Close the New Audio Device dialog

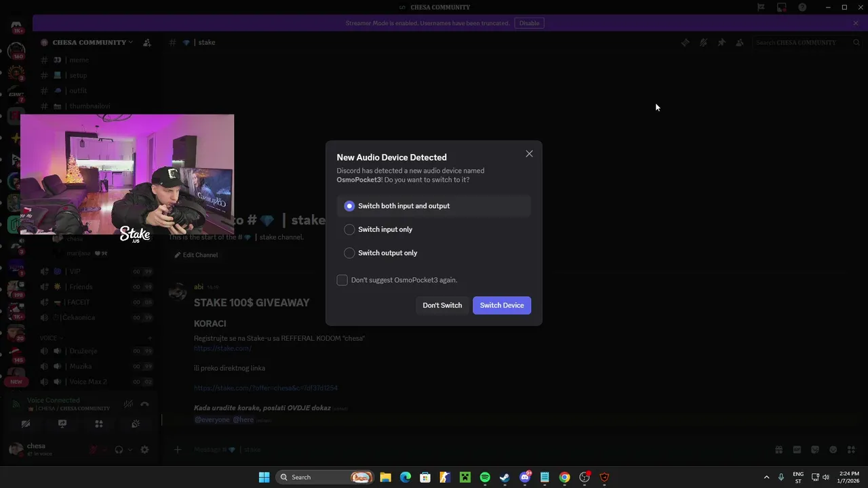click(x=529, y=154)
